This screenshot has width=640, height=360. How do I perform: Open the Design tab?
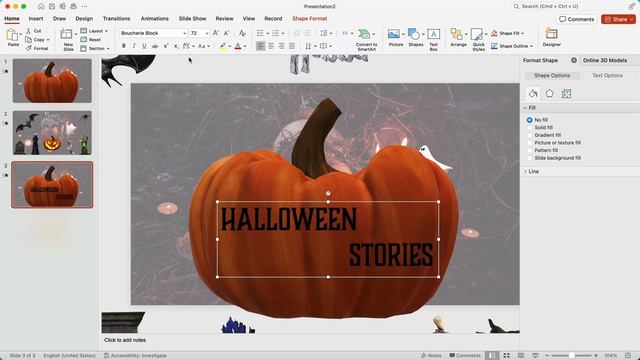click(84, 19)
